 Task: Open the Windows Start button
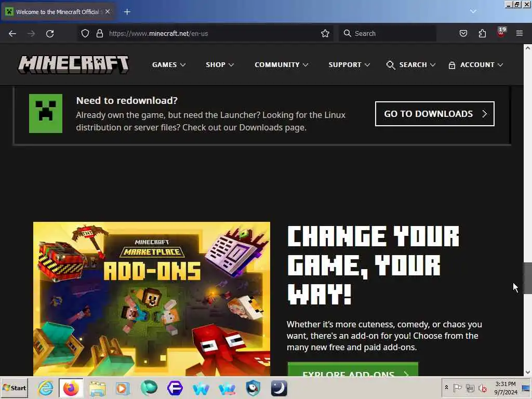pyautogui.click(x=14, y=388)
